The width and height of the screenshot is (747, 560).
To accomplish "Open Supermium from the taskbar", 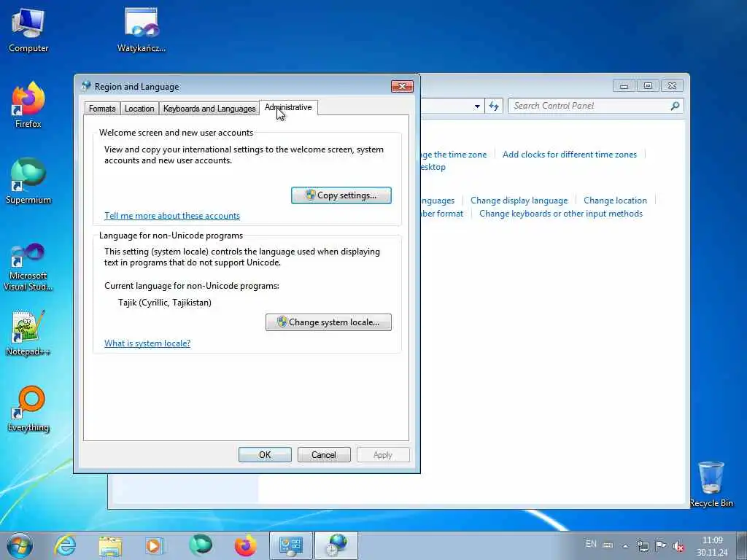I will pos(201,545).
